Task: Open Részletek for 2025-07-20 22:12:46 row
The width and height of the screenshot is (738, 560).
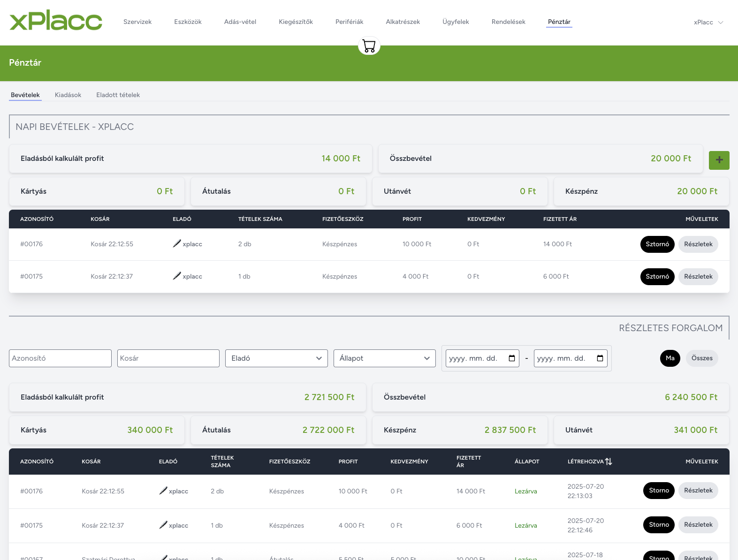Action: point(698,525)
